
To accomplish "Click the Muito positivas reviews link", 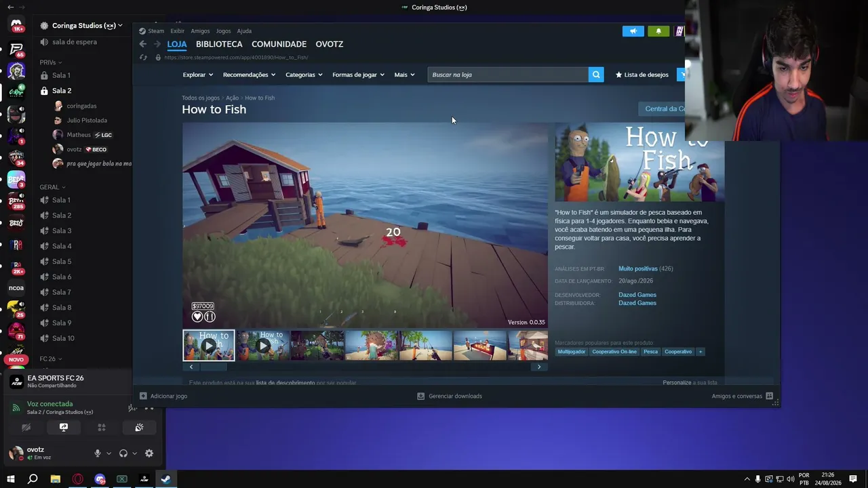I will 638,268.
